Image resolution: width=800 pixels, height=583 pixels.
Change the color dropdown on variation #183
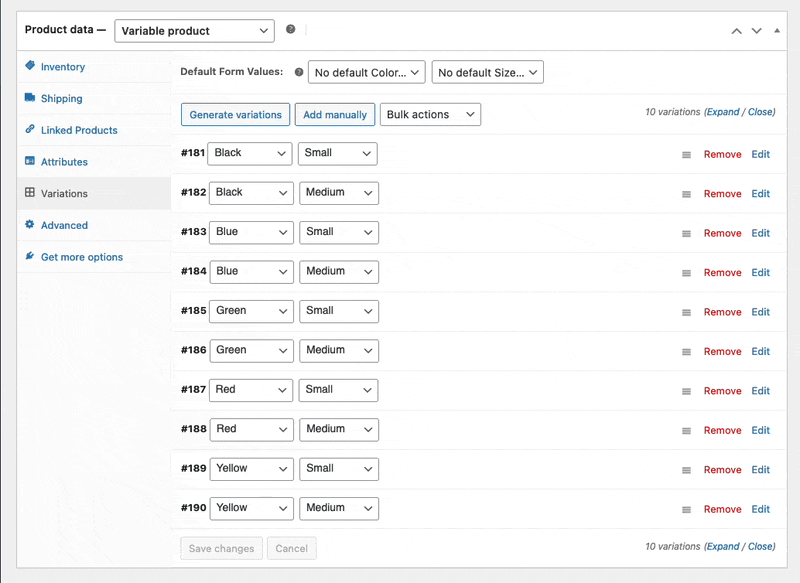point(250,232)
